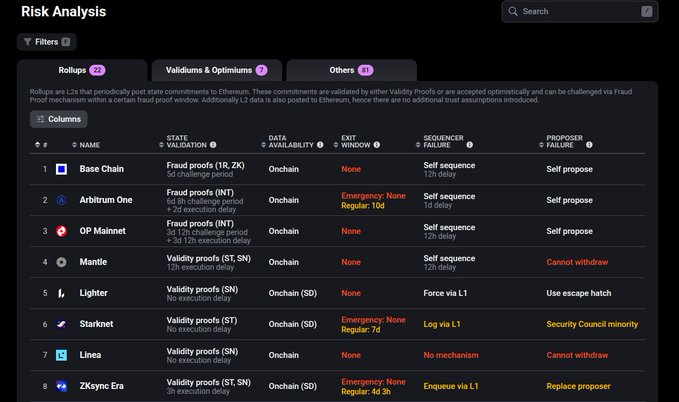Click Base Chain's Fraud proofs (1R, ZK) cell
The height and width of the screenshot is (402, 679).
(x=205, y=169)
